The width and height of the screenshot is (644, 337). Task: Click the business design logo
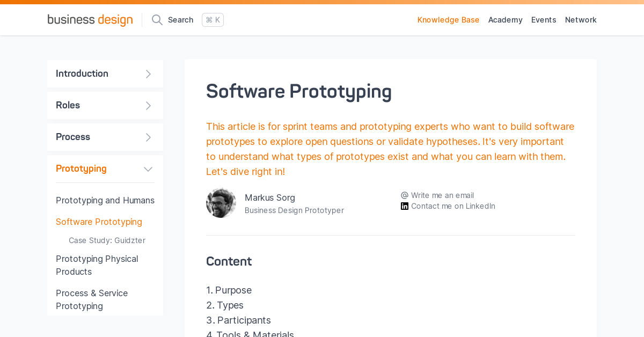point(90,19)
